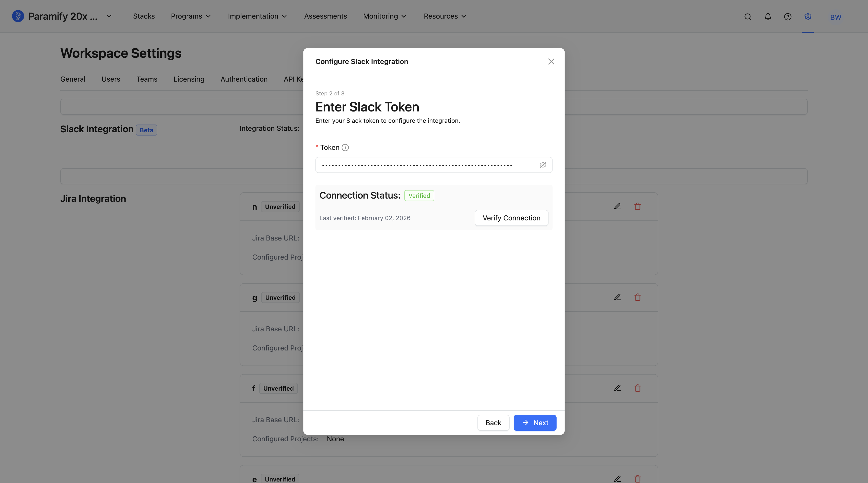Click the 'Integration Status:' label
This screenshot has height=483, width=868.
tap(269, 128)
